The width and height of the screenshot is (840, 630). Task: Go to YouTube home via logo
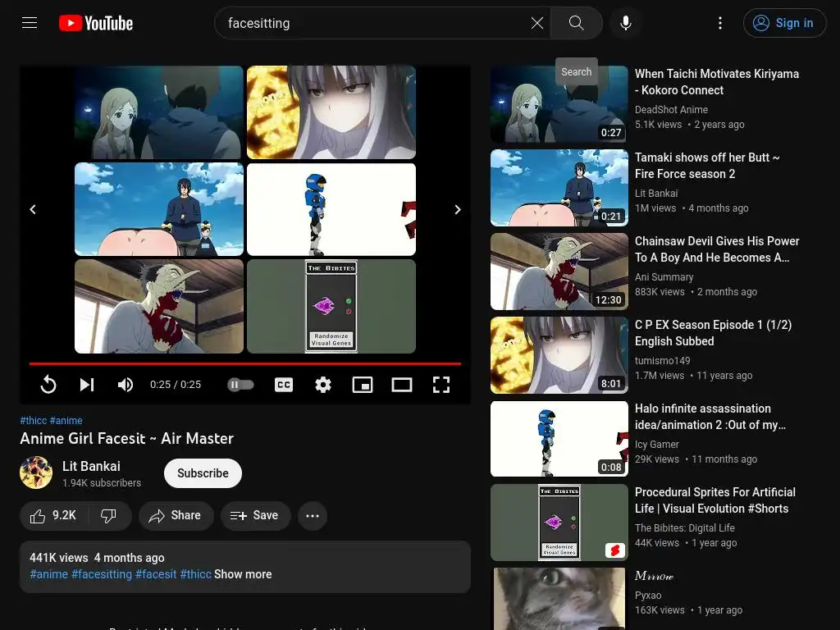tap(96, 23)
